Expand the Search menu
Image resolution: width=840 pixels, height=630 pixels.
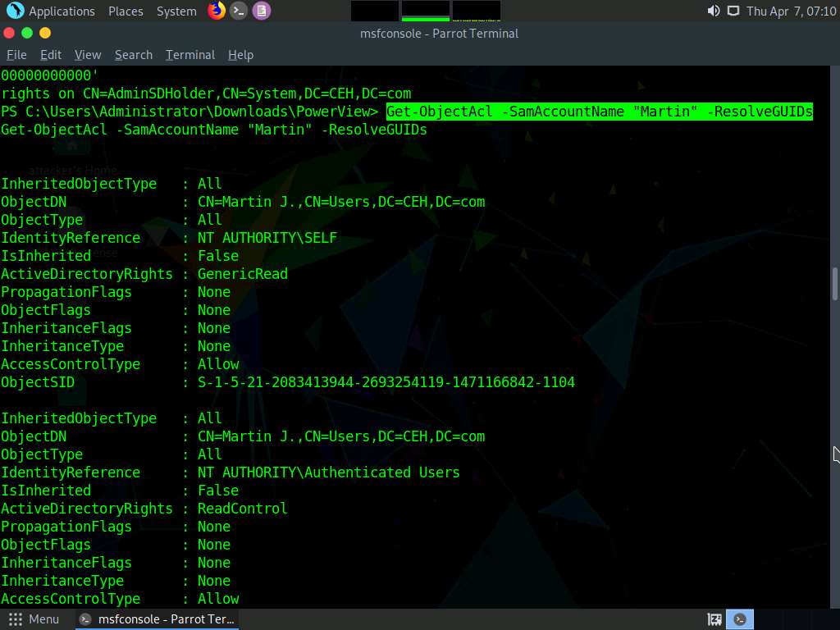point(134,55)
